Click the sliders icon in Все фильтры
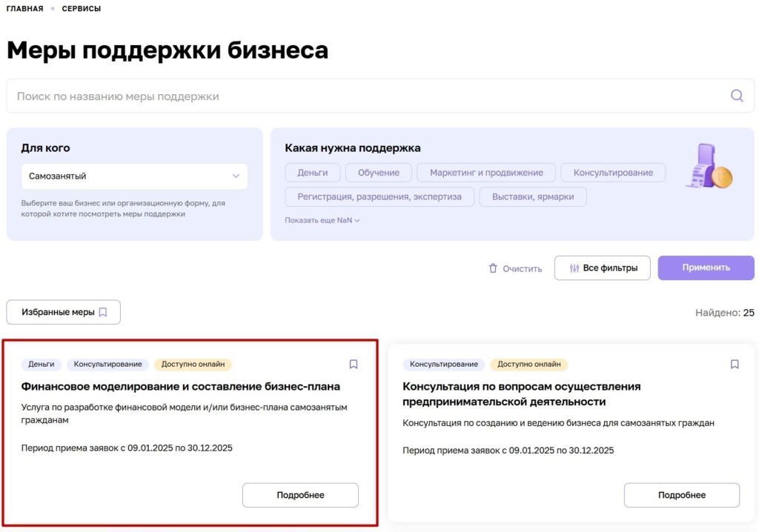Image resolution: width=759 pixels, height=532 pixels. coord(574,268)
